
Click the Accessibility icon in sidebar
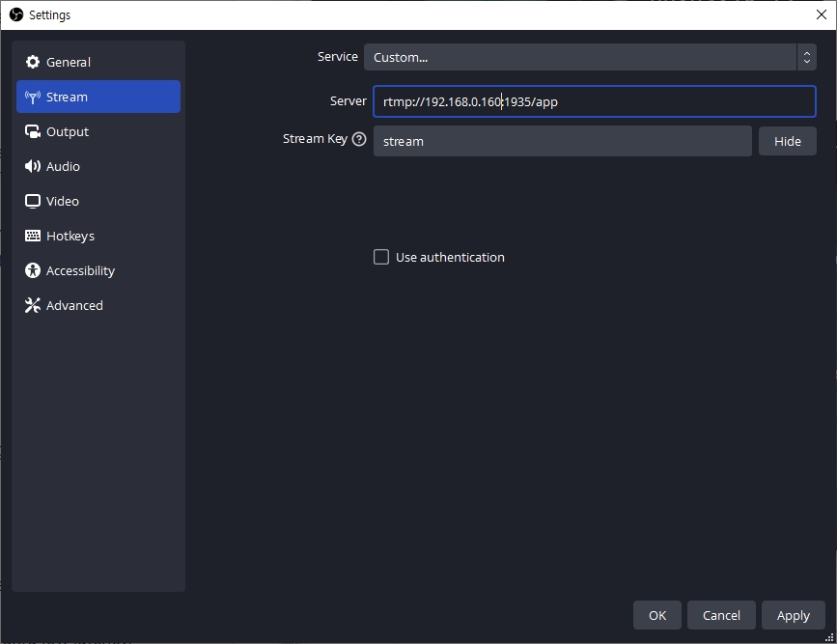[x=33, y=270]
